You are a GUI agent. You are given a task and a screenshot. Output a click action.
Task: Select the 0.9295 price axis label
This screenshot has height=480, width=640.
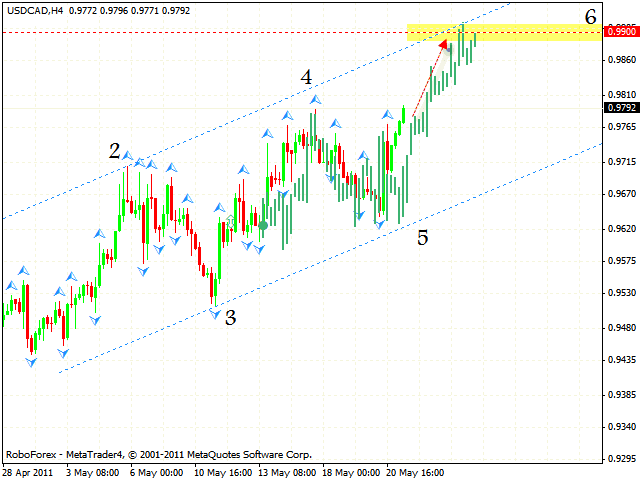[621, 459]
